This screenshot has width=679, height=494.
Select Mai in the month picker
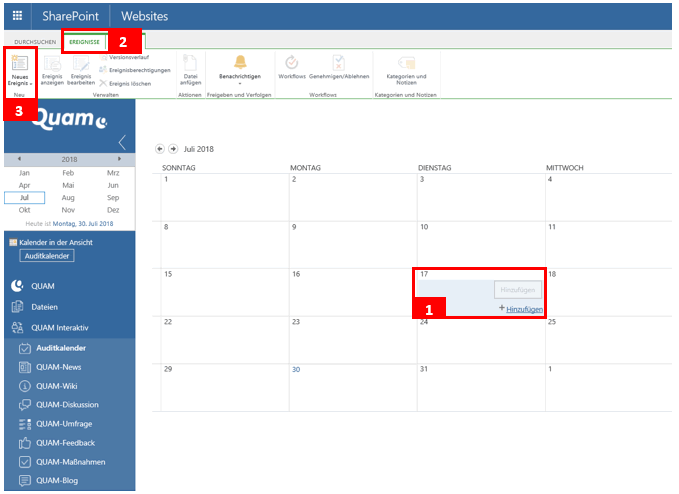tap(68, 185)
